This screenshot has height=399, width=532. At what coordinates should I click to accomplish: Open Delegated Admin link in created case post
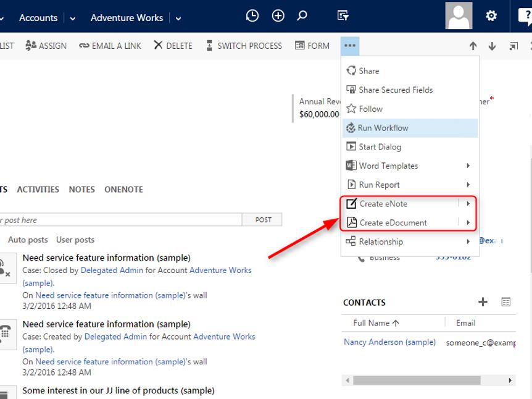click(x=115, y=337)
